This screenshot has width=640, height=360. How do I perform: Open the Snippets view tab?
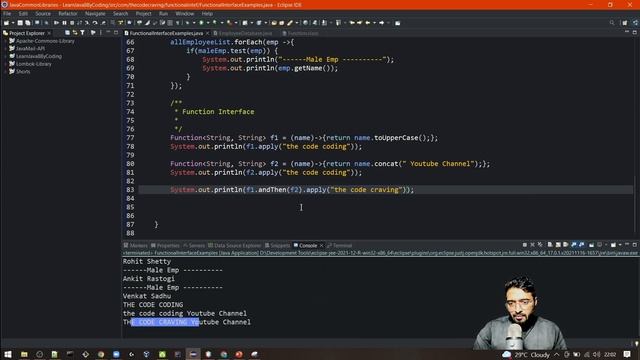278,245
